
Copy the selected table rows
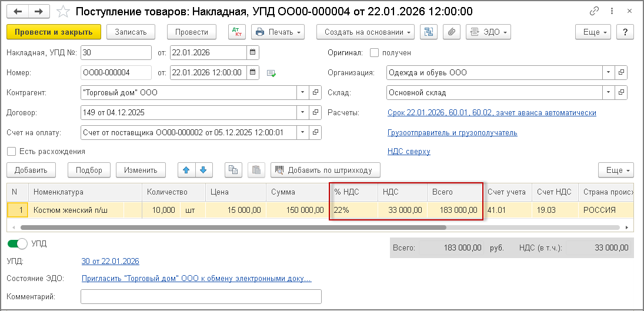(x=233, y=170)
